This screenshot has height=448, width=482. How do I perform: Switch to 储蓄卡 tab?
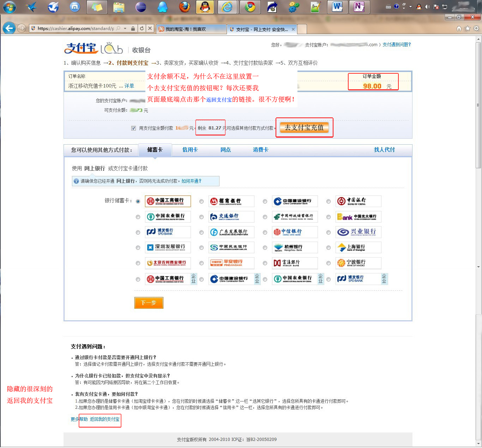coord(155,150)
